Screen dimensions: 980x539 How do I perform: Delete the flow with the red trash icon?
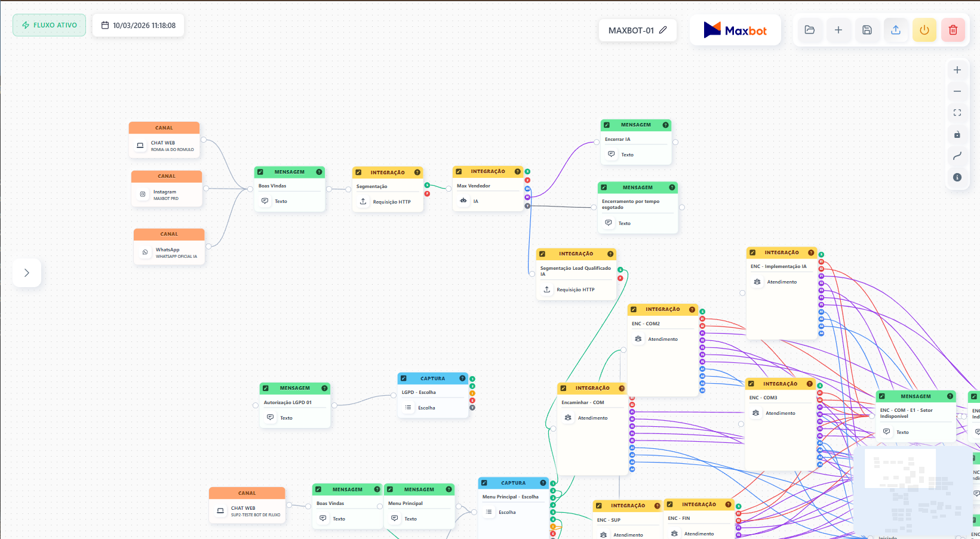953,30
